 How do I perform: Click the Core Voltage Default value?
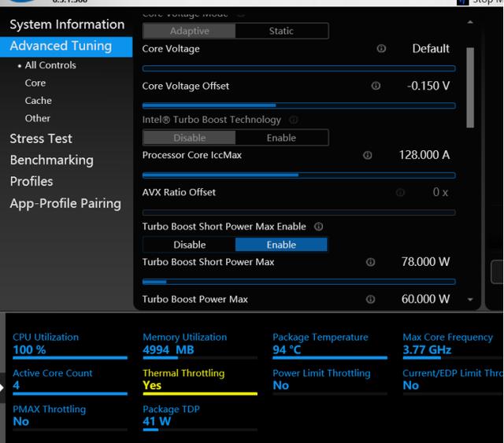point(431,49)
